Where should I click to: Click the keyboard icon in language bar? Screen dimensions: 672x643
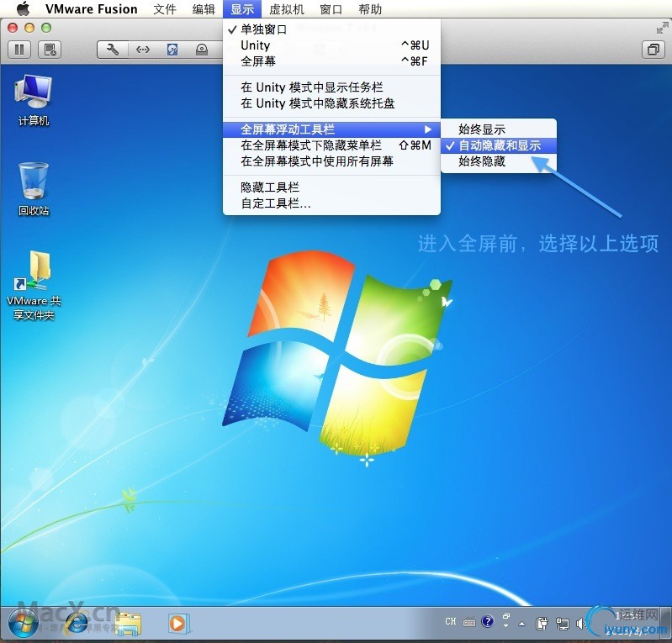coord(469,622)
